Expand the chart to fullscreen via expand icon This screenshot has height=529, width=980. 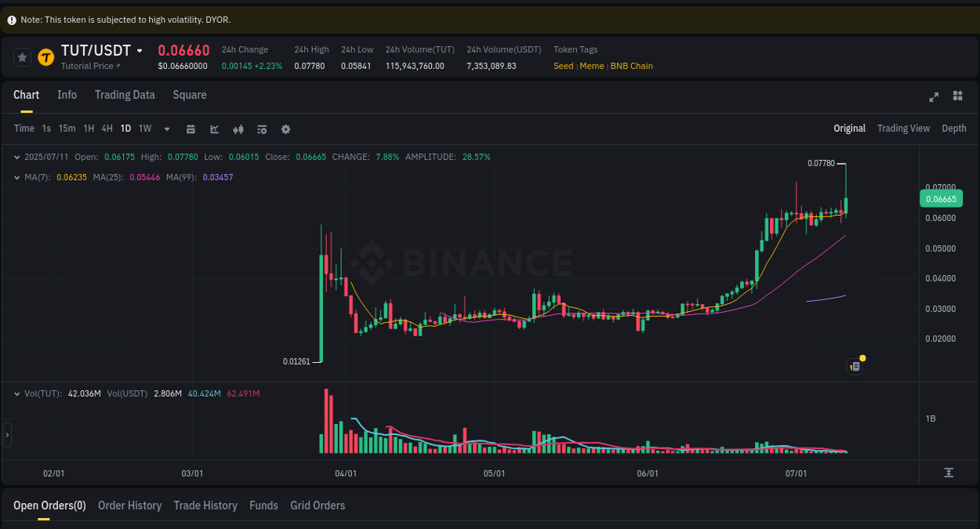click(x=933, y=96)
